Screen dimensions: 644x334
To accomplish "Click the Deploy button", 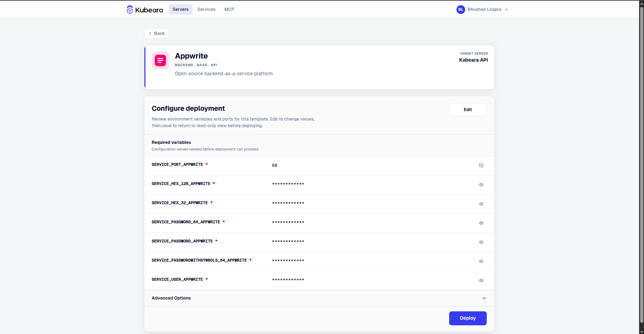I will (468, 318).
